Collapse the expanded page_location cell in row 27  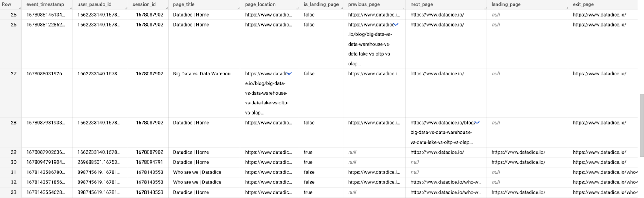(289, 74)
